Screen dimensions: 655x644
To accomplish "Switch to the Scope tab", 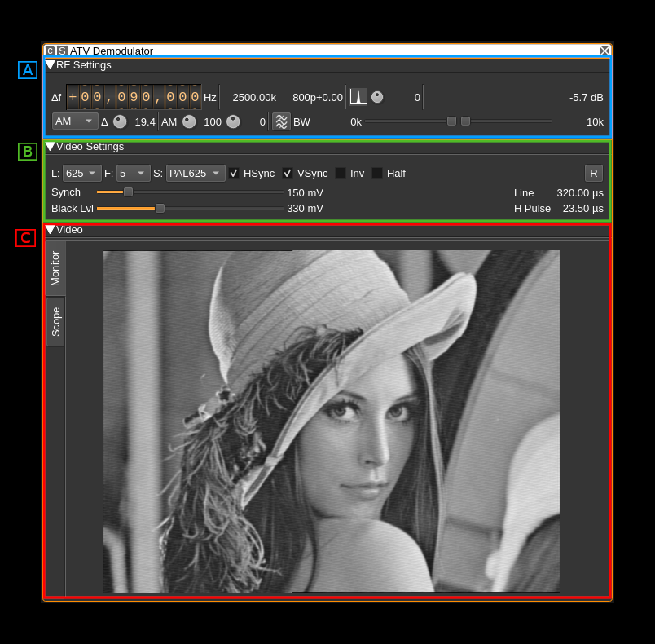I will 55,322.
